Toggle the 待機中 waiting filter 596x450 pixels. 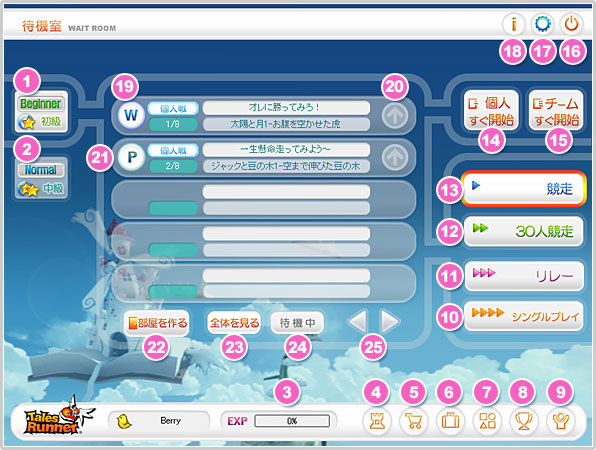[x=297, y=323]
